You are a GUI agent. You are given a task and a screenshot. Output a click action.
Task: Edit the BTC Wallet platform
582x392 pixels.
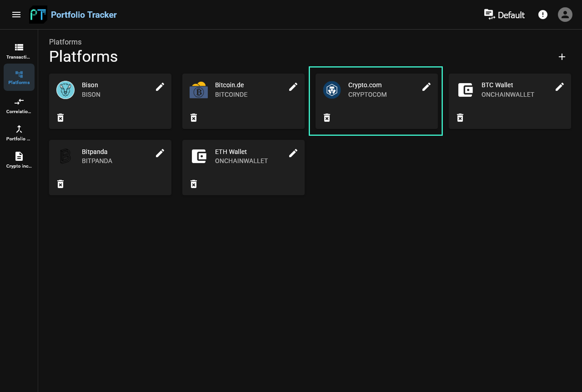pyautogui.click(x=559, y=87)
